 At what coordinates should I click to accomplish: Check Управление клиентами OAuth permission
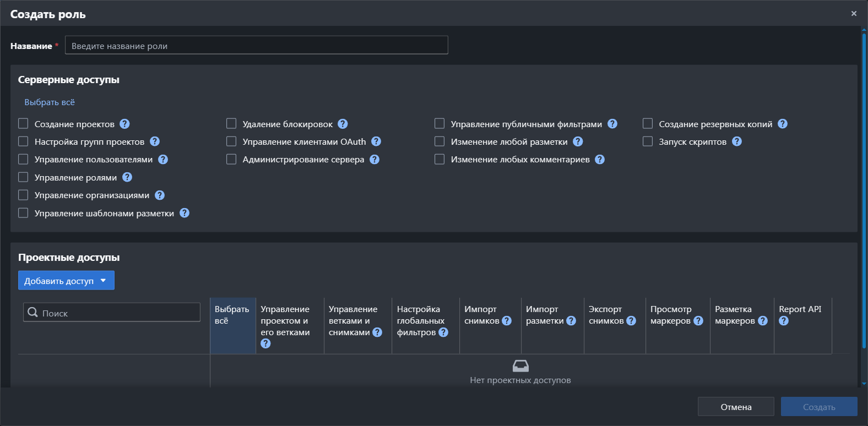point(231,141)
